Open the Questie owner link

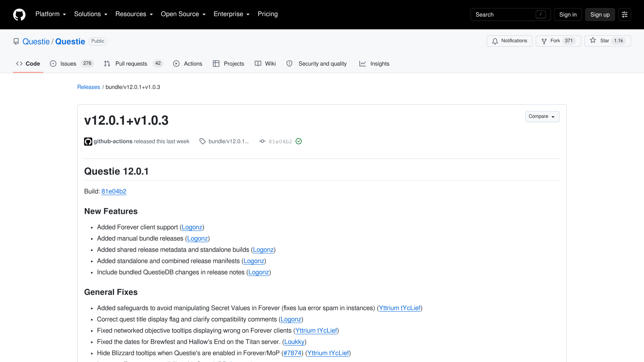click(36, 41)
